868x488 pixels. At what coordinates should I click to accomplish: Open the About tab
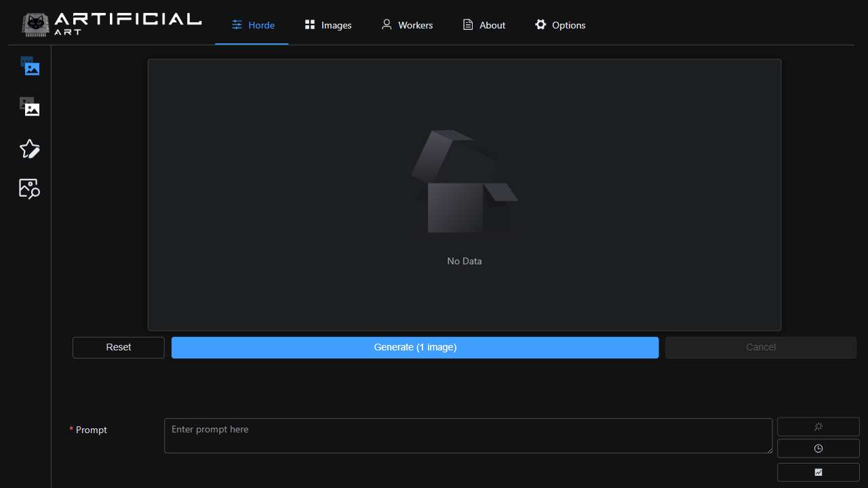pos(484,25)
